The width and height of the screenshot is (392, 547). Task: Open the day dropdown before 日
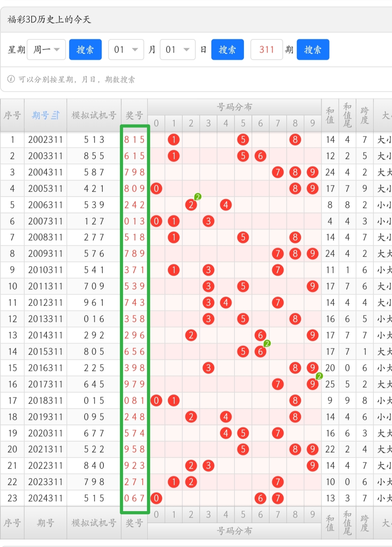(178, 49)
